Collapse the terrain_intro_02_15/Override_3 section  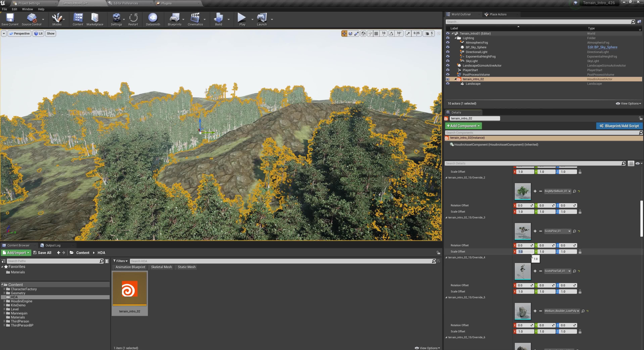coord(447,218)
